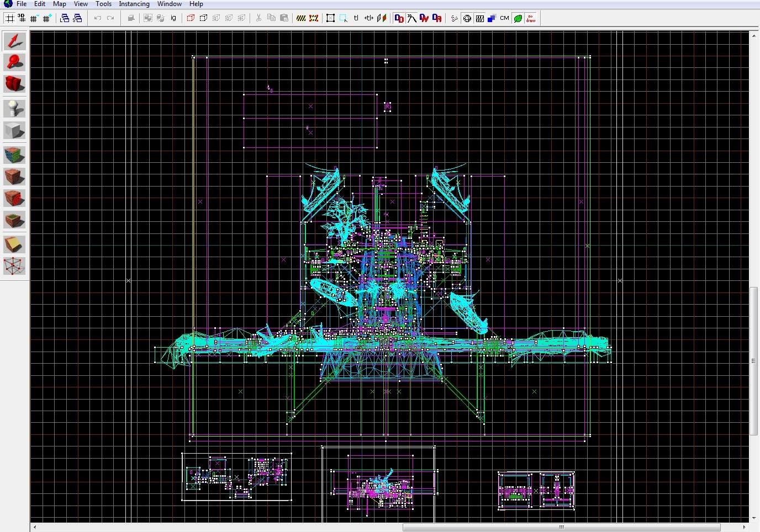Choose the Camera tool
Screen dimensions: 760x532
[14, 84]
